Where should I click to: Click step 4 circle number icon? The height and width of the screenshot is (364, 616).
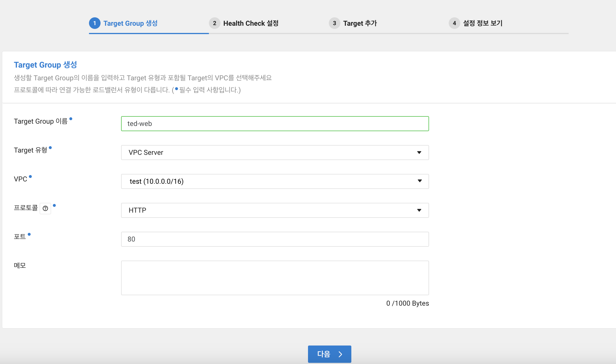pos(454,23)
